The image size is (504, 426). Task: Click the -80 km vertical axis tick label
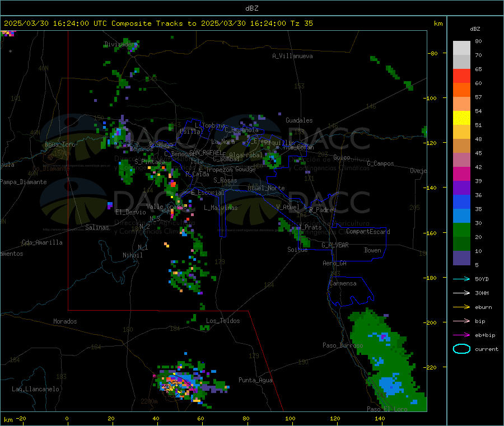(433, 53)
